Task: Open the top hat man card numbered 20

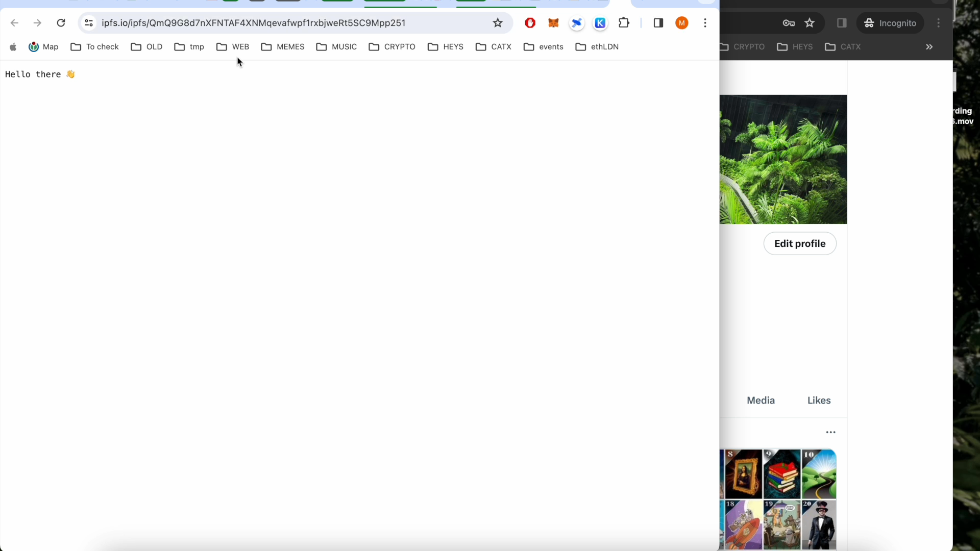Action: pyautogui.click(x=819, y=524)
